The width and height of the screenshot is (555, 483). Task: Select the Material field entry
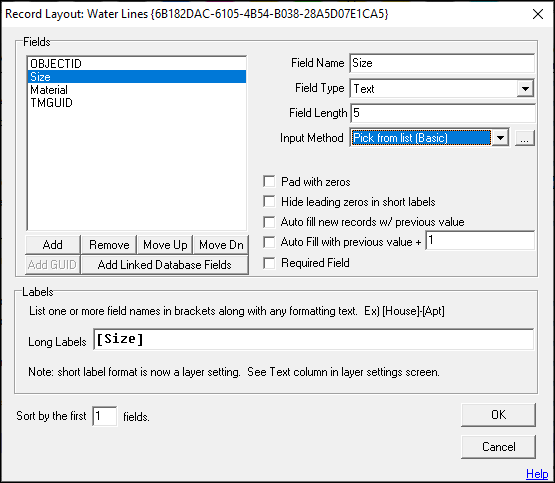[x=137, y=90]
